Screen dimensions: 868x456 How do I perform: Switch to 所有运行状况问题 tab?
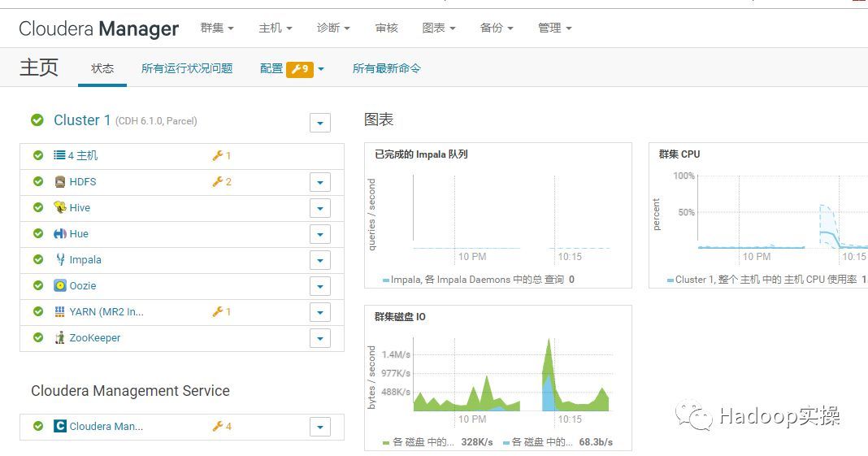187,68
